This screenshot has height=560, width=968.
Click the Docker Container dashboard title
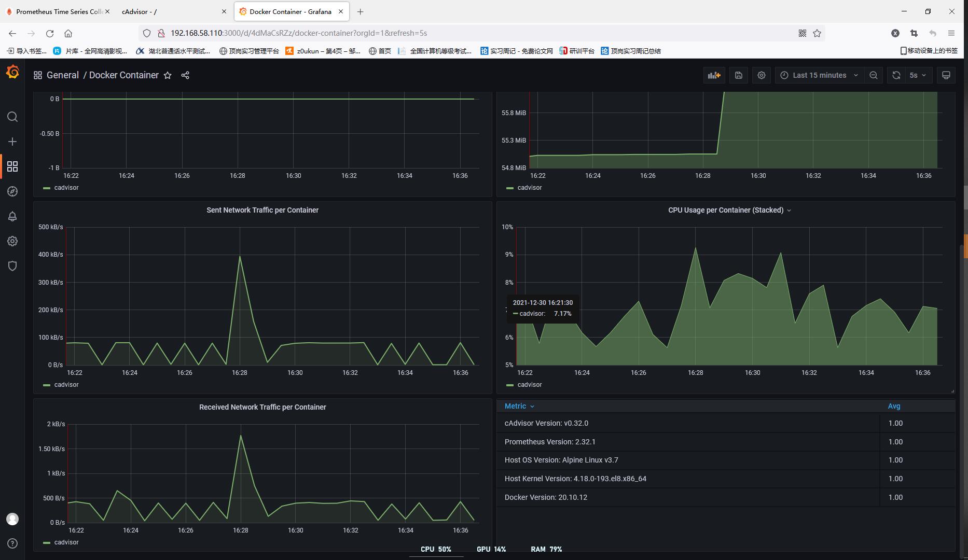(124, 75)
